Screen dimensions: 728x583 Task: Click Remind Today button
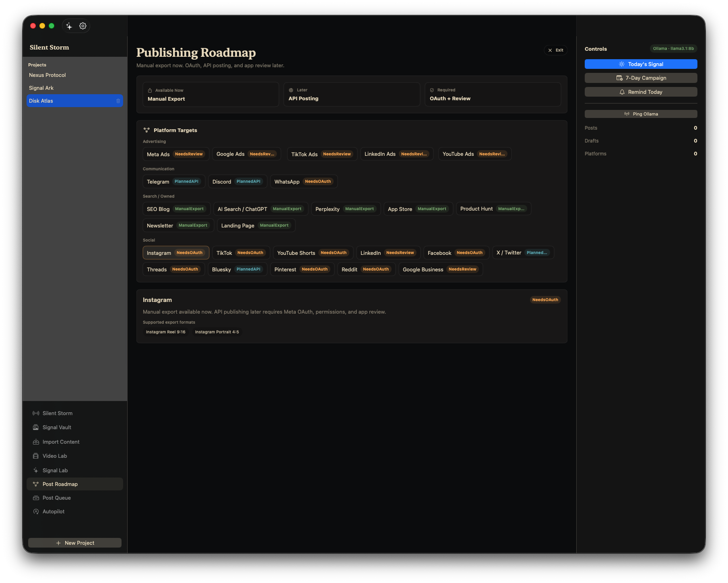pyautogui.click(x=641, y=92)
